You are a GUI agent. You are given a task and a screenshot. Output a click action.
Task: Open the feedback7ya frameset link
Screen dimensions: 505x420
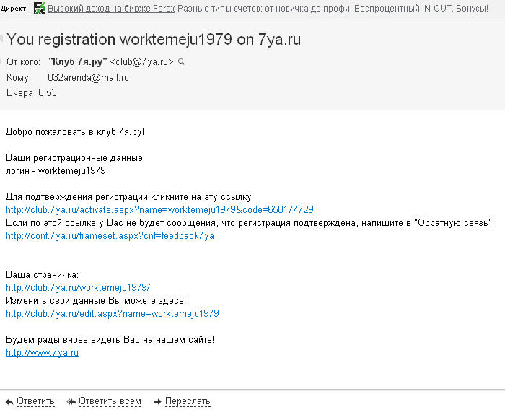point(110,236)
